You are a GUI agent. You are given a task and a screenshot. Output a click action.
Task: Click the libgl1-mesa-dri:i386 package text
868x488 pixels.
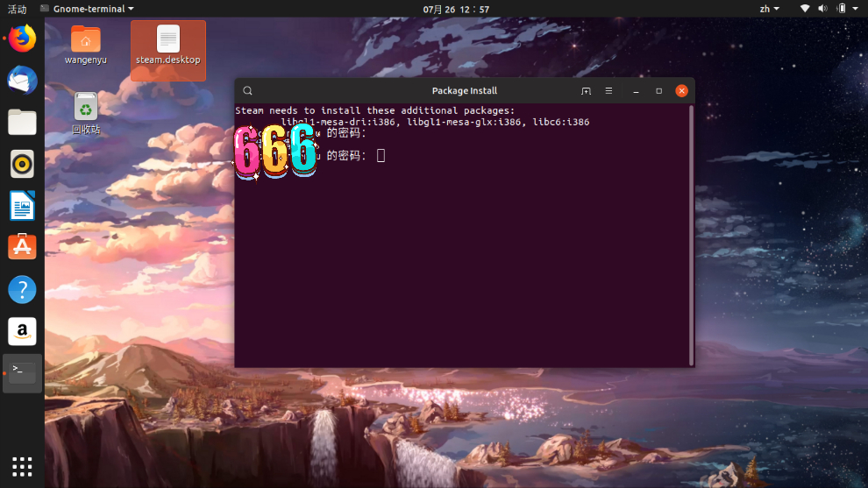click(338, 122)
